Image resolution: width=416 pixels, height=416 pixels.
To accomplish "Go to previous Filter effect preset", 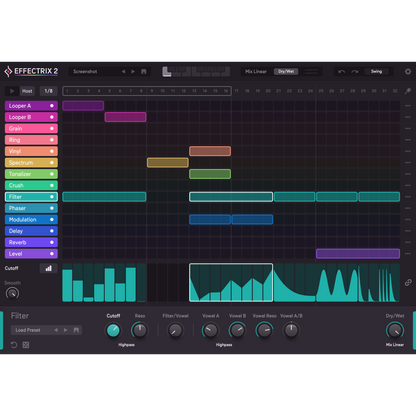I will pyautogui.click(x=56, y=330).
